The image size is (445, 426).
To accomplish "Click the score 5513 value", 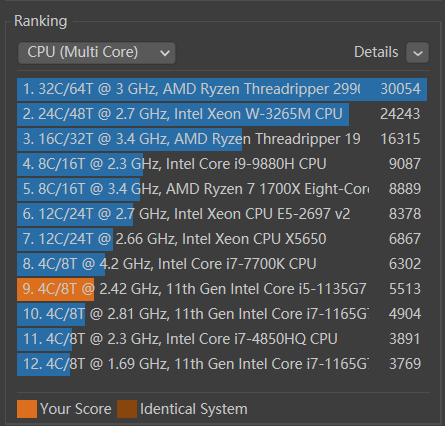I will tap(405, 289).
